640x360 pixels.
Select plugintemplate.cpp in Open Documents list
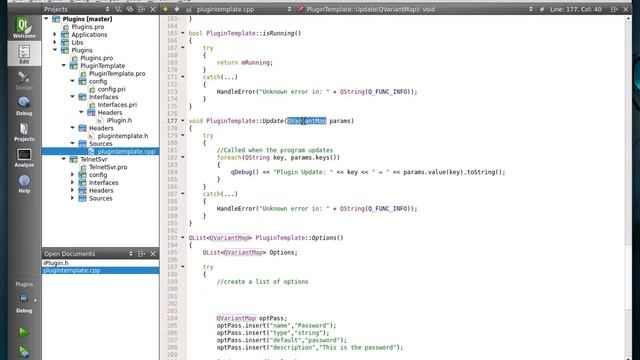(100, 270)
